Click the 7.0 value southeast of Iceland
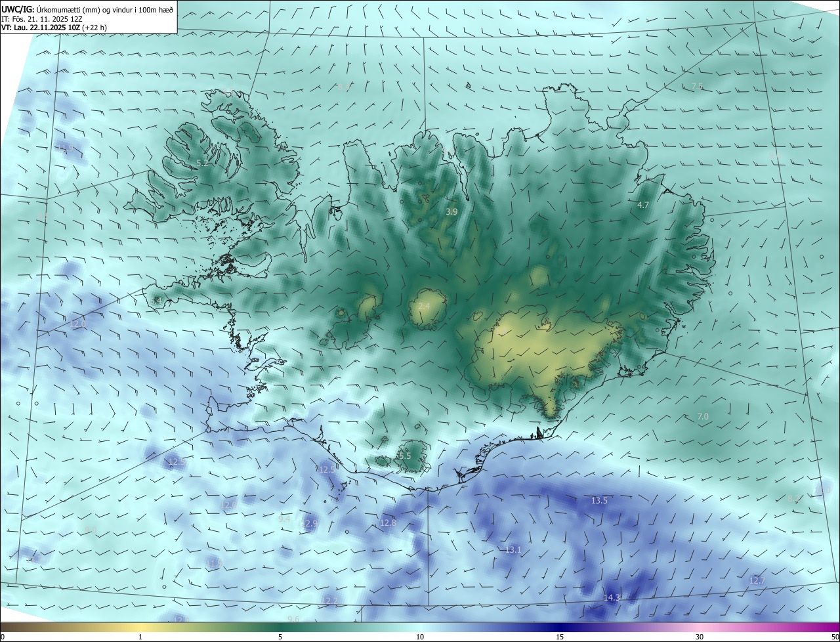The image size is (840, 642). (x=703, y=416)
